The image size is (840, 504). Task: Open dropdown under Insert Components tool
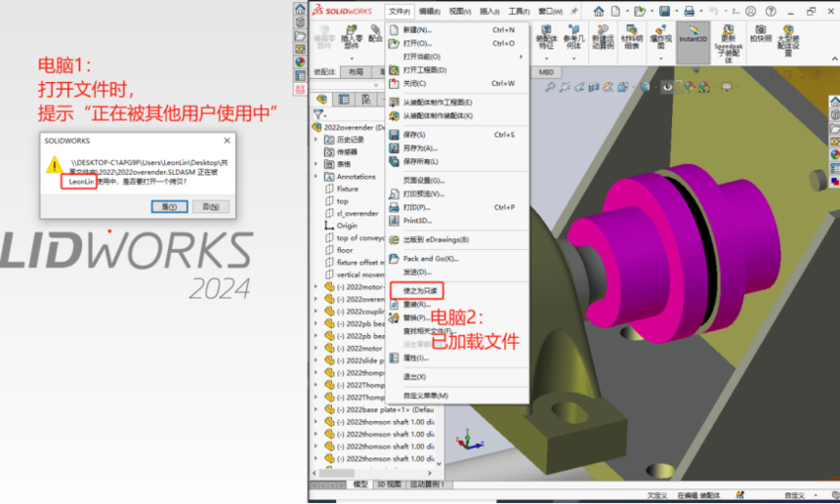[x=352, y=59]
